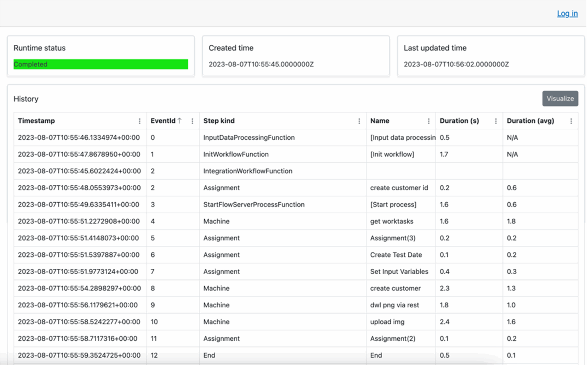Sort by the Name column header
588x365 pixels.
(380, 121)
